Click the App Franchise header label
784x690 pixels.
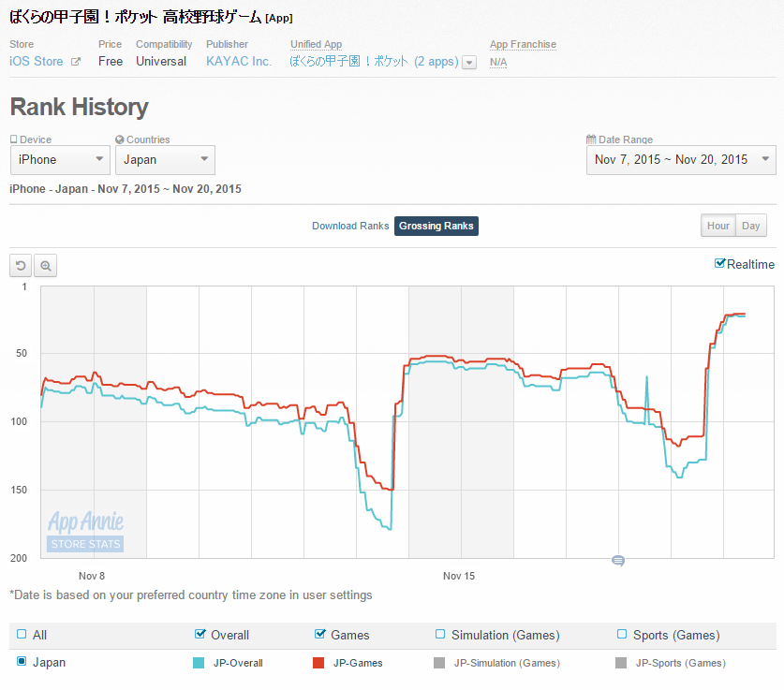point(523,44)
